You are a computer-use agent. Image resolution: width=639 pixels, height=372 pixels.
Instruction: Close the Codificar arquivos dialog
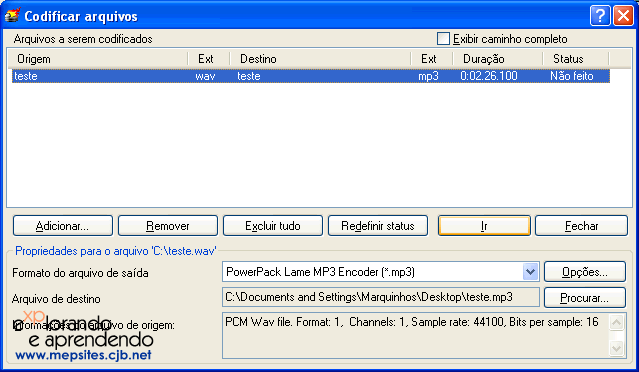tap(624, 16)
